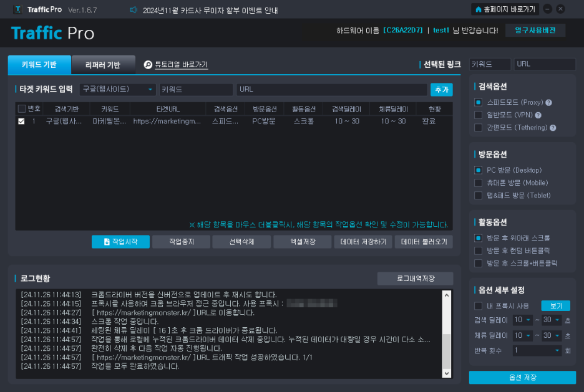Switch to 키워드 기반 tab
584x392 pixels.
point(39,65)
